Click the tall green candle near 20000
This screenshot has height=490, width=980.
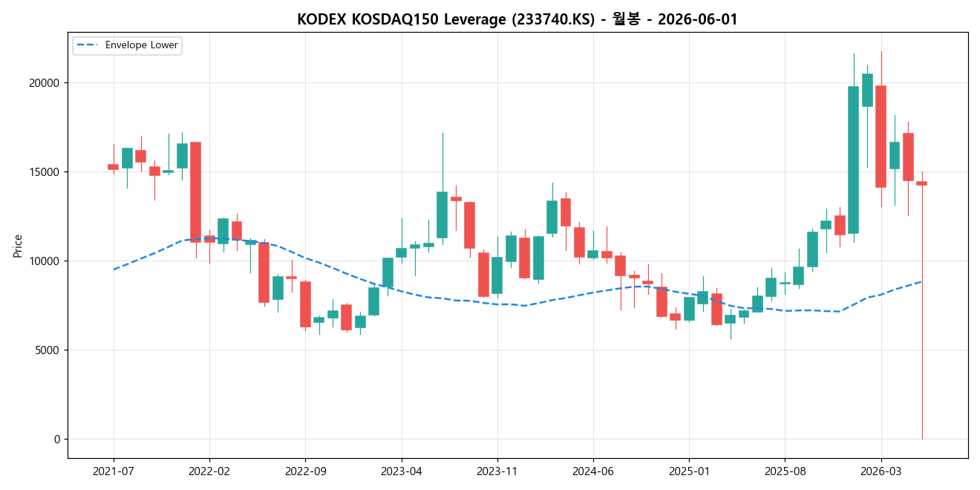pos(853,160)
